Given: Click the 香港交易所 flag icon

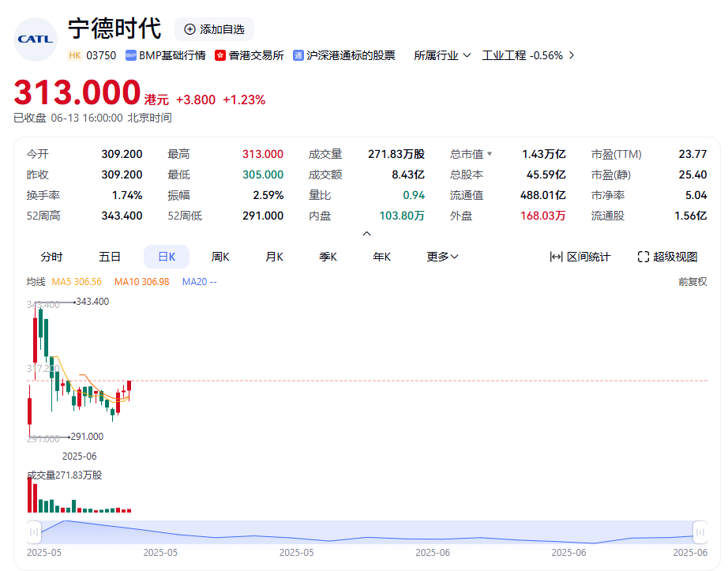Looking at the screenshot, I should [220, 56].
